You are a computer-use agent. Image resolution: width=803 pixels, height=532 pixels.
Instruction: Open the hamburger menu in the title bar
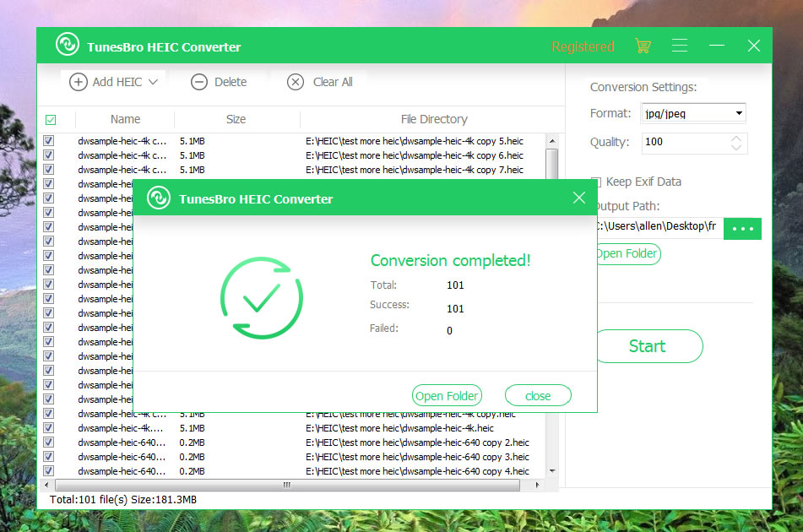pos(680,46)
